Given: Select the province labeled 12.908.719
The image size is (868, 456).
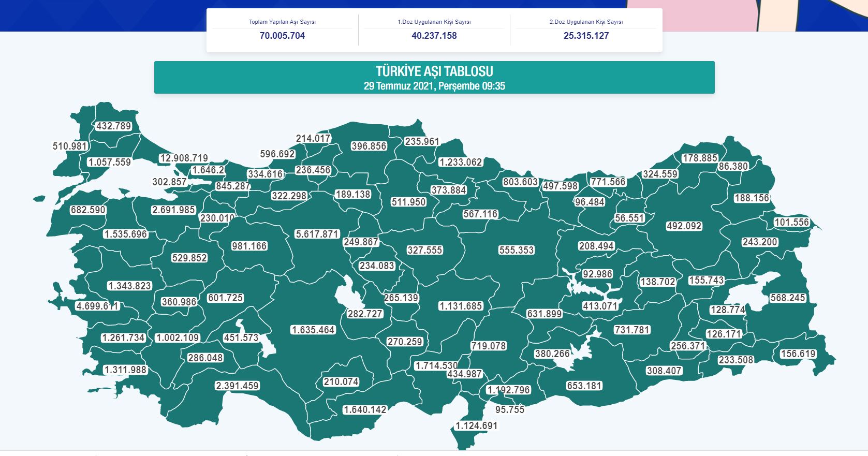Looking at the screenshot, I should pyautogui.click(x=184, y=158).
